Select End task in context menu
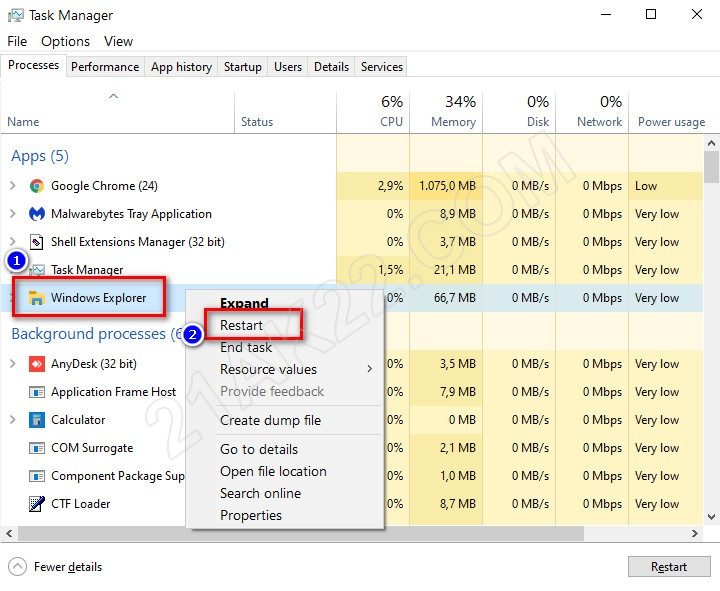Image resolution: width=720 pixels, height=591 pixels. (246, 347)
